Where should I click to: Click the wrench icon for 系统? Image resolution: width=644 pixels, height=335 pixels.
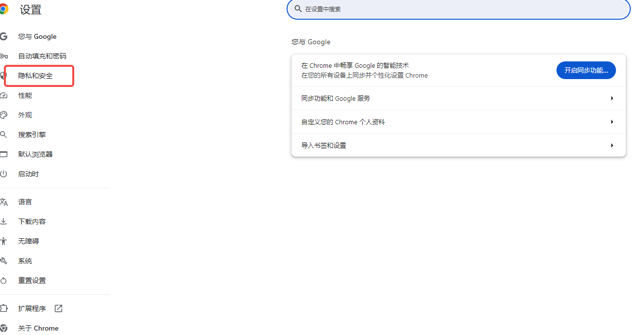click(3, 261)
